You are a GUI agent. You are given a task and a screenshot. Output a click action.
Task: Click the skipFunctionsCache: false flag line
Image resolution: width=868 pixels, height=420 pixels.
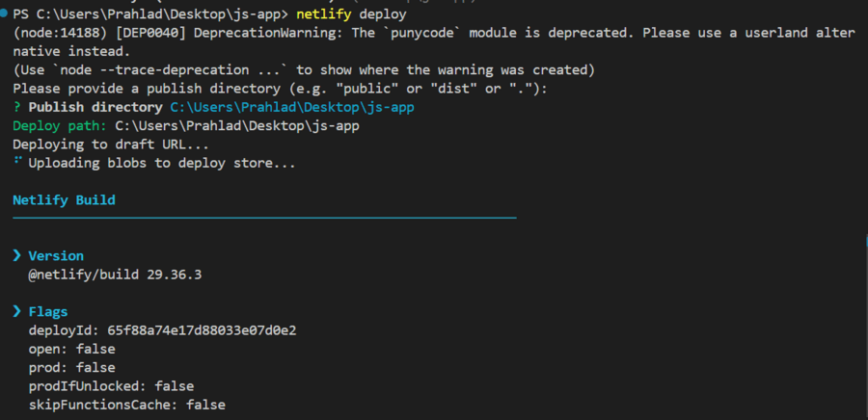[126, 405]
